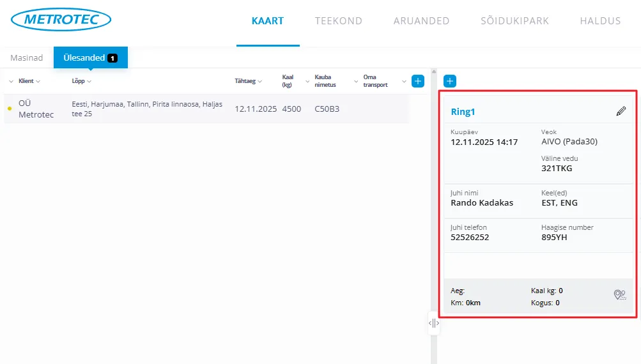This screenshot has width=641, height=364.
Task: Open the Tähtaeg column dropdown
Action: tap(259, 81)
